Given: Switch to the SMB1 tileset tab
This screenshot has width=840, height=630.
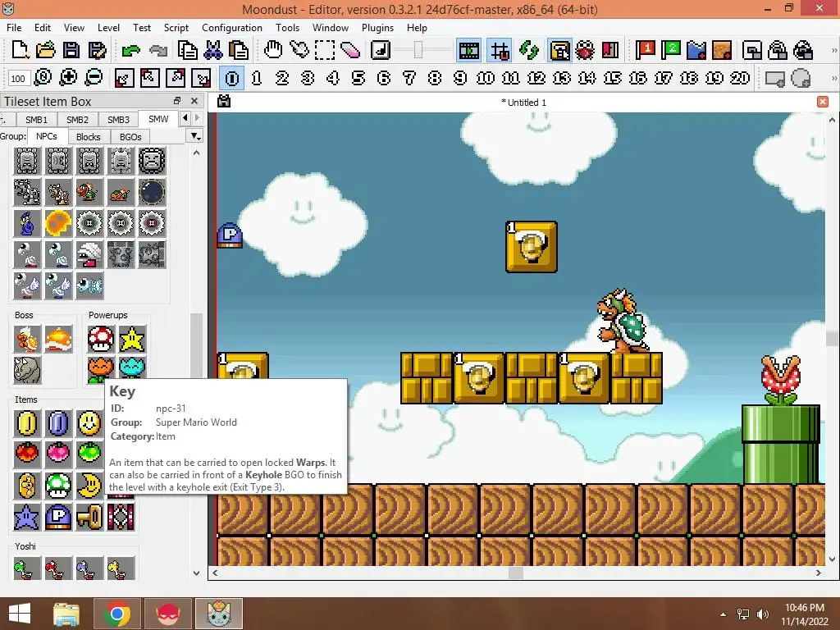Looking at the screenshot, I should point(36,120).
